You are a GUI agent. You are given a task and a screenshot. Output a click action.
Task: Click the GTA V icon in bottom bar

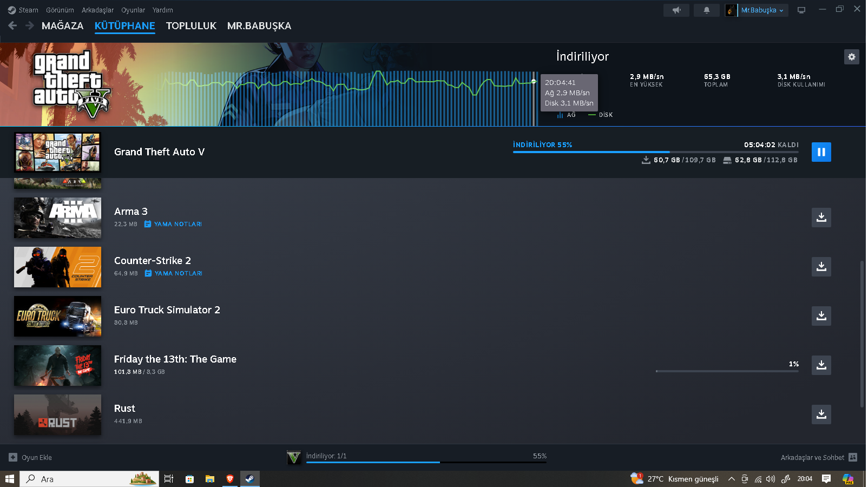tap(294, 457)
